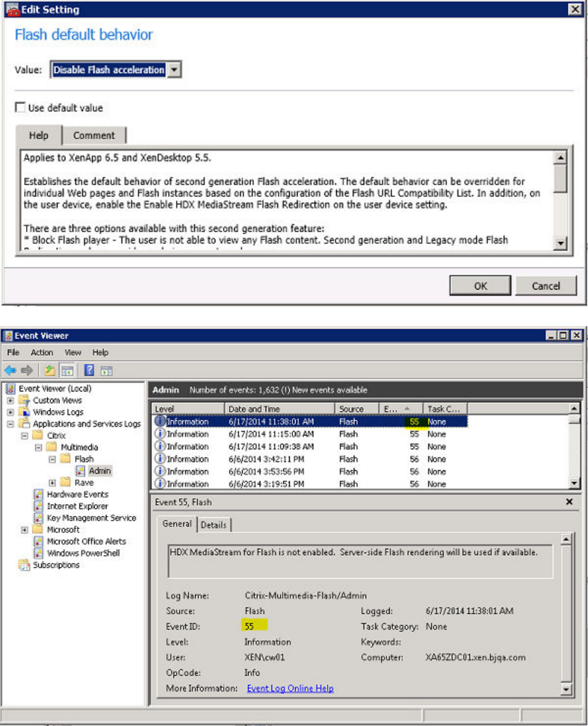Click the Windows Logs folder icon
The width and height of the screenshot is (588, 726).
click(25, 412)
